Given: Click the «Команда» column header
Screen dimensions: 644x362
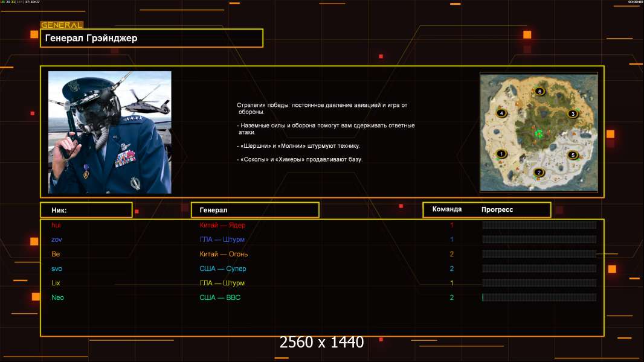Looking at the screenshot, I should [x=447, y=209].
